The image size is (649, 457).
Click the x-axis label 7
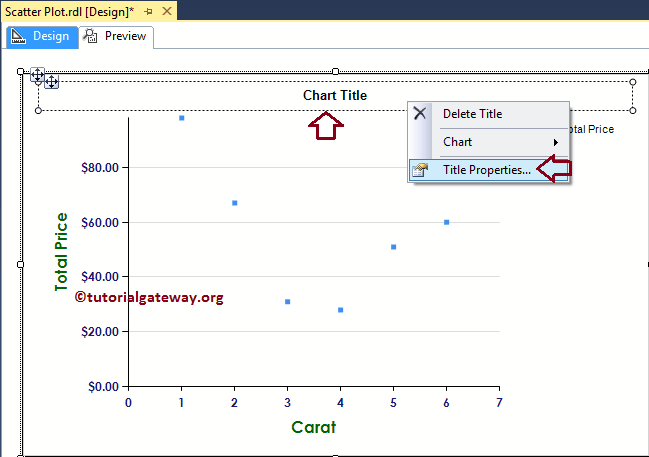499,403
